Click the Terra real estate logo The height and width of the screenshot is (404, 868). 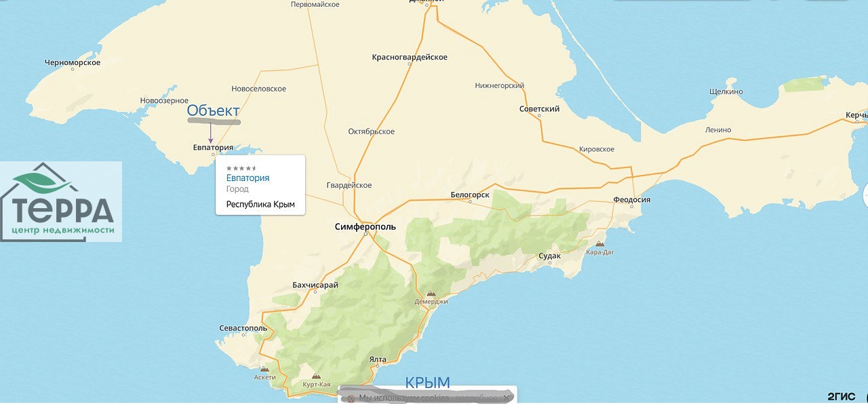62,202
